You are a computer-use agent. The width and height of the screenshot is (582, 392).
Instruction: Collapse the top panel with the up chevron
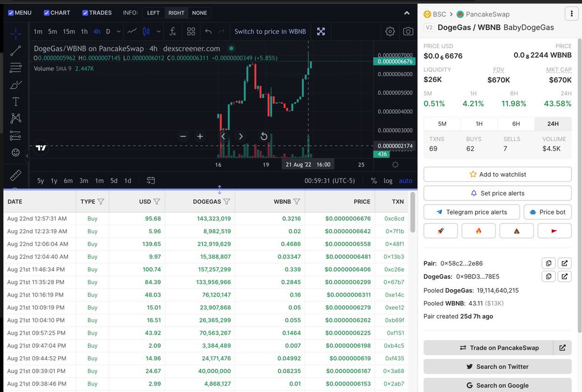[x=406, y=13]
